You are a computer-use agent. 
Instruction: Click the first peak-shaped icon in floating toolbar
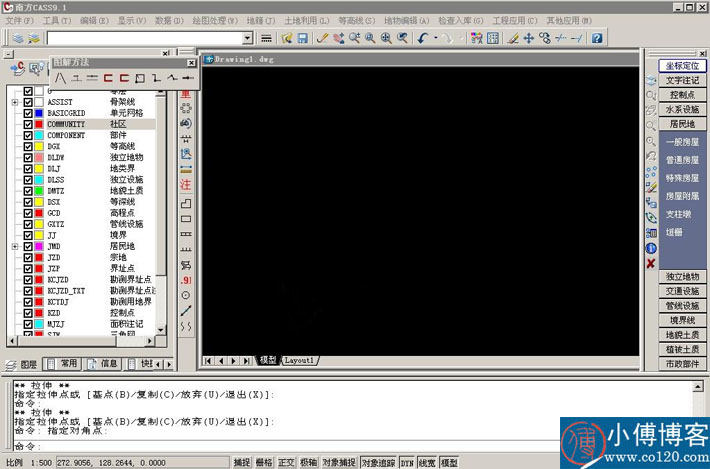click(x=61, y=78)
